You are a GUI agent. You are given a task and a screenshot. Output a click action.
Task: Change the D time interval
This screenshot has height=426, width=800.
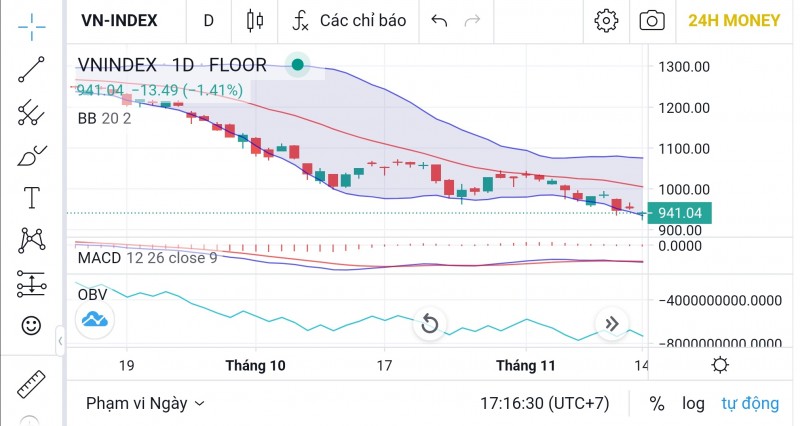point(208,20)
